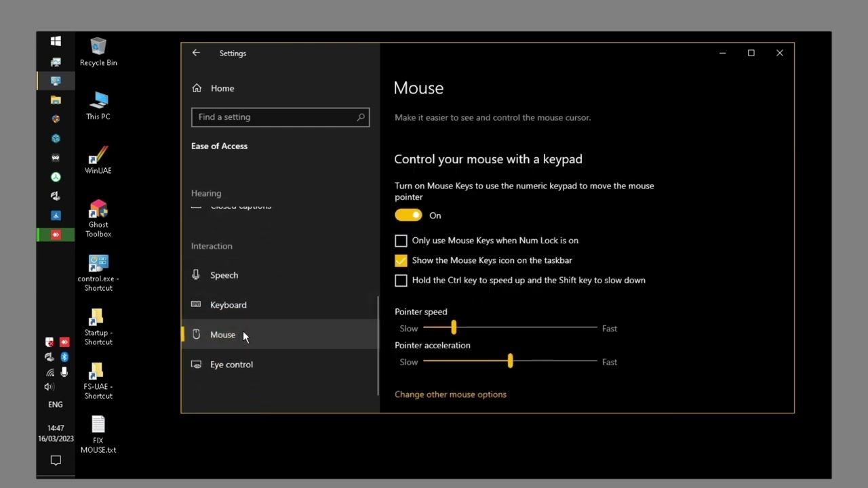
Task: Click the Pointer speed slider handle
Action: (454, 328)
